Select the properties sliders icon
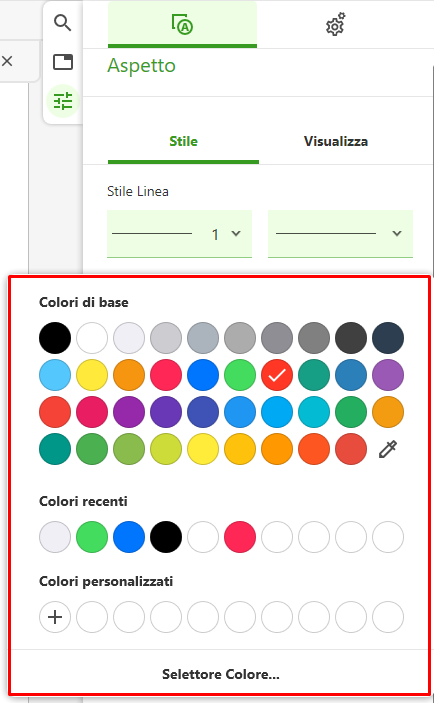 tap(63, 101)
